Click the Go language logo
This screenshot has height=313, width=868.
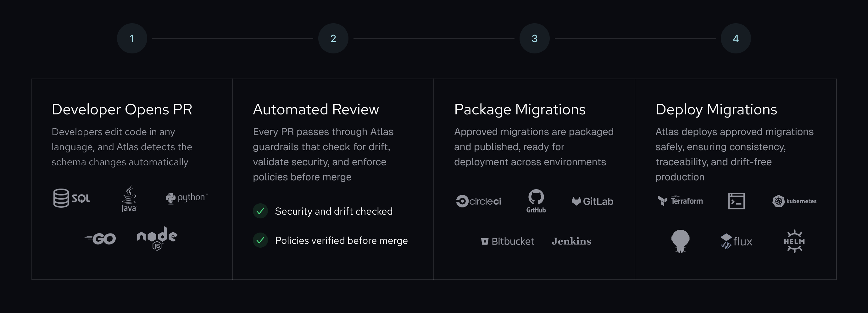coord(100,239)
